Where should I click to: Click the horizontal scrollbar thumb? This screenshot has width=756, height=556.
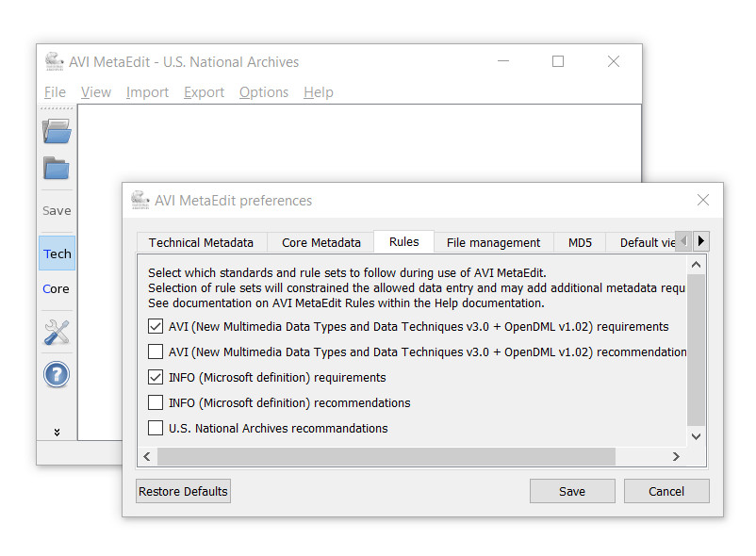coord(386,456)
